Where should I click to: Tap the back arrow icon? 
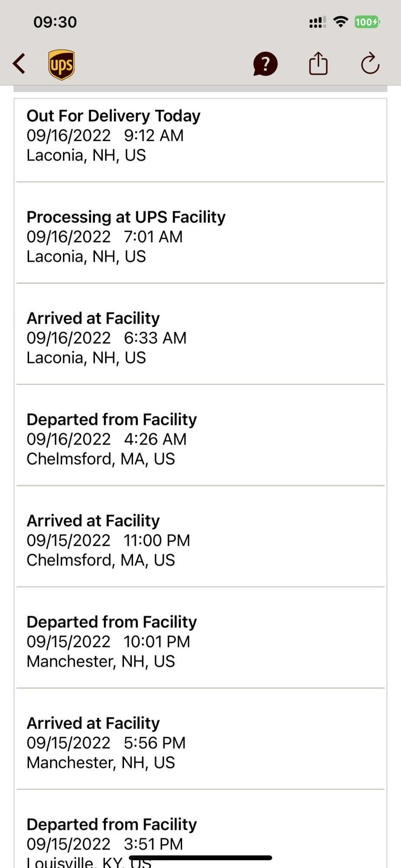click(x=19, y=64)
